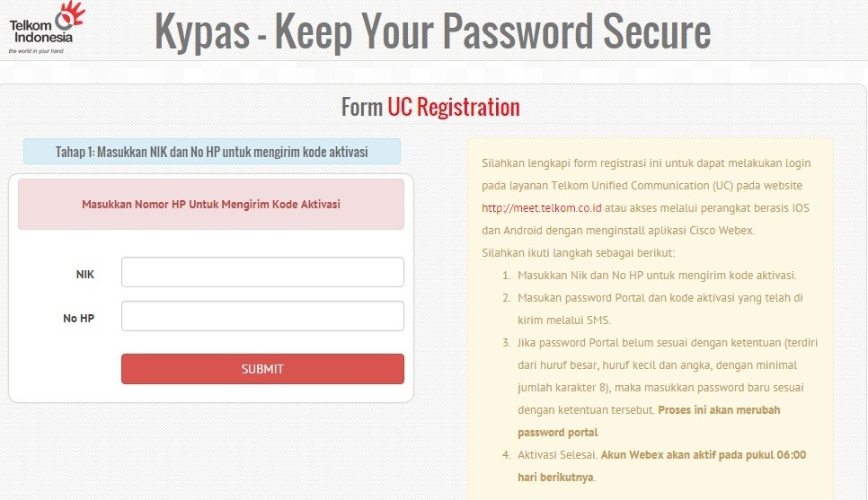The image size is (868, 500).
Task: Open the meet.telkom.co.id link
Action: [542, 208]
